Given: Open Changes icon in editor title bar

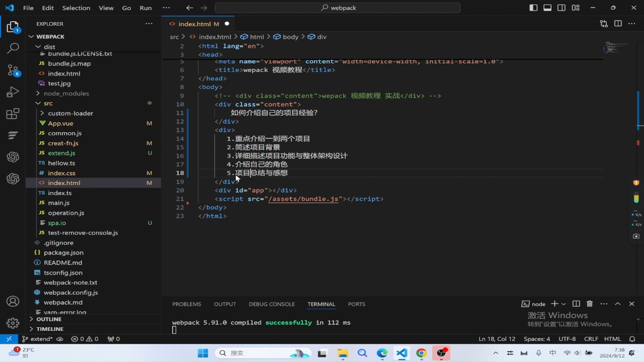Looking at the screenshot, I should 604,24.
